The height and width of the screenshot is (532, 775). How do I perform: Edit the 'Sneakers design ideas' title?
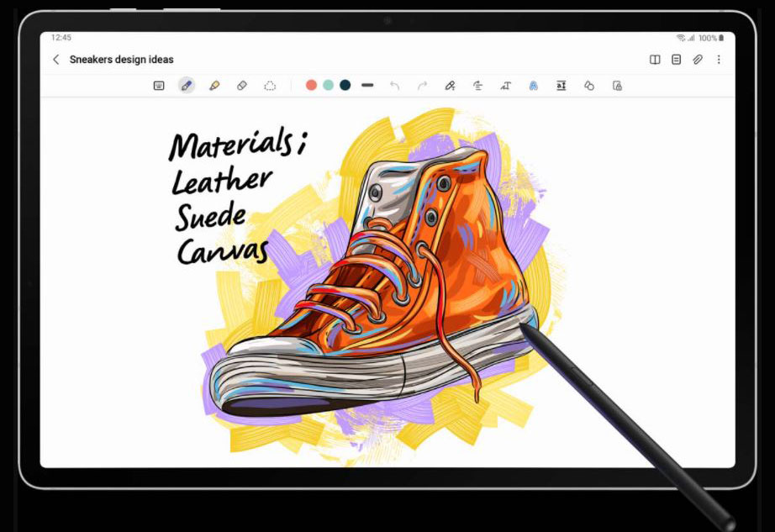(121, 60)
